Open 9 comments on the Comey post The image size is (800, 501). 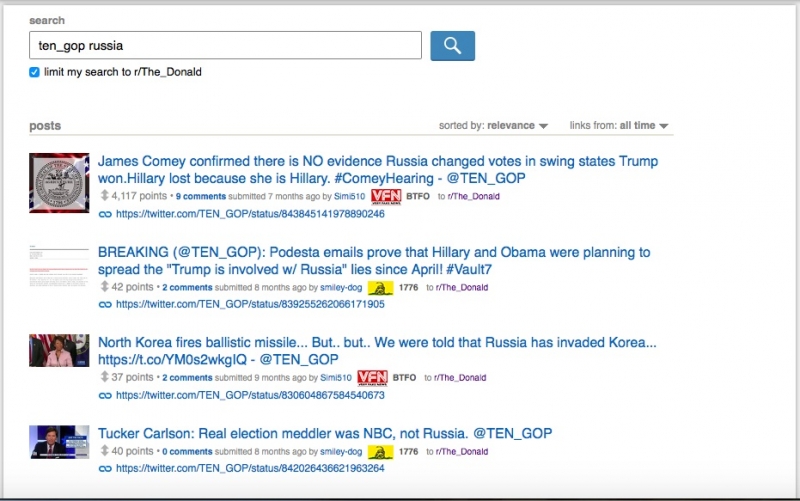point(198,197)
